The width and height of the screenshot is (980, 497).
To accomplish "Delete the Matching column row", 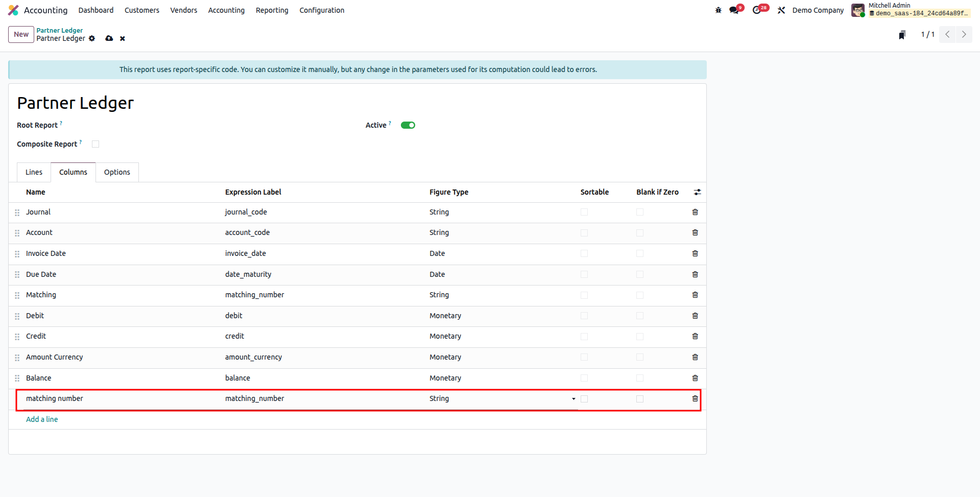I will 695,295.
